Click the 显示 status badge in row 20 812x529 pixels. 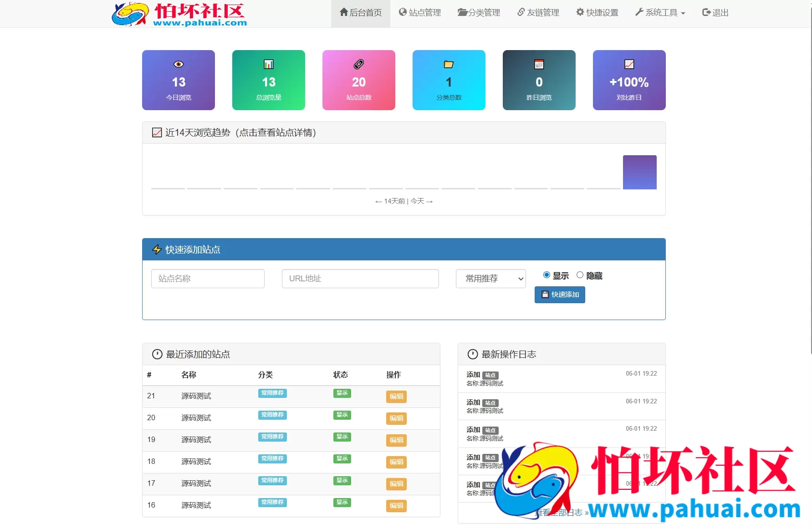tap(342, 415)
